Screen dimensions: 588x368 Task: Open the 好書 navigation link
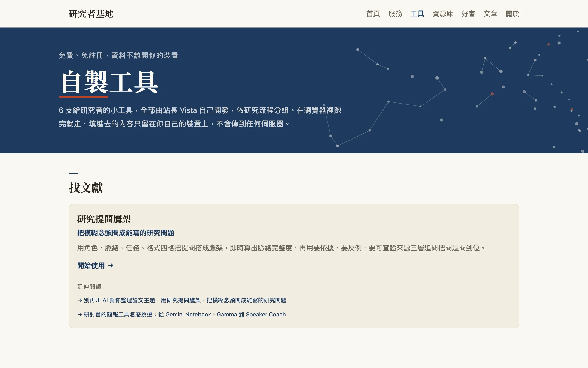(x=468, y=14)
